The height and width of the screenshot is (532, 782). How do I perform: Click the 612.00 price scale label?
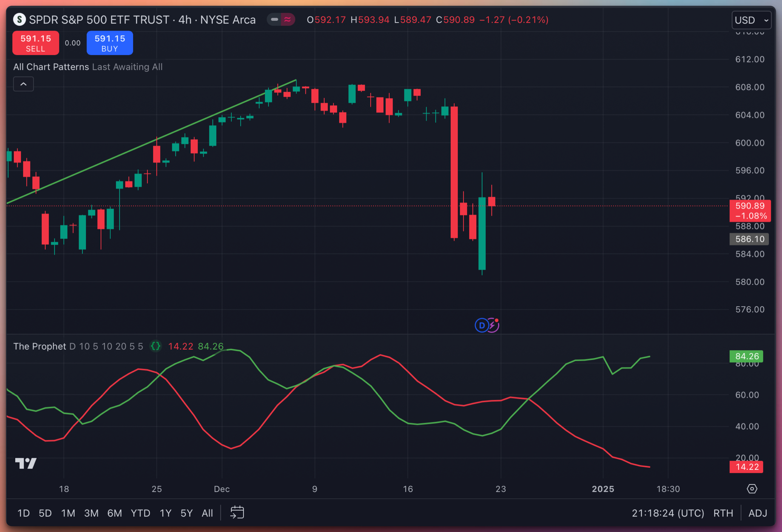tap(750, 59)
